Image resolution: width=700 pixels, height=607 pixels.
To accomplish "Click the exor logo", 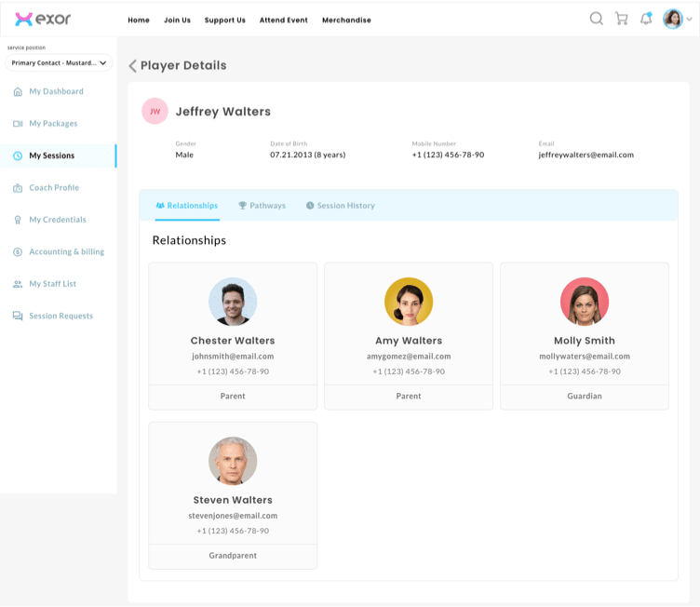I will point(43,19).
